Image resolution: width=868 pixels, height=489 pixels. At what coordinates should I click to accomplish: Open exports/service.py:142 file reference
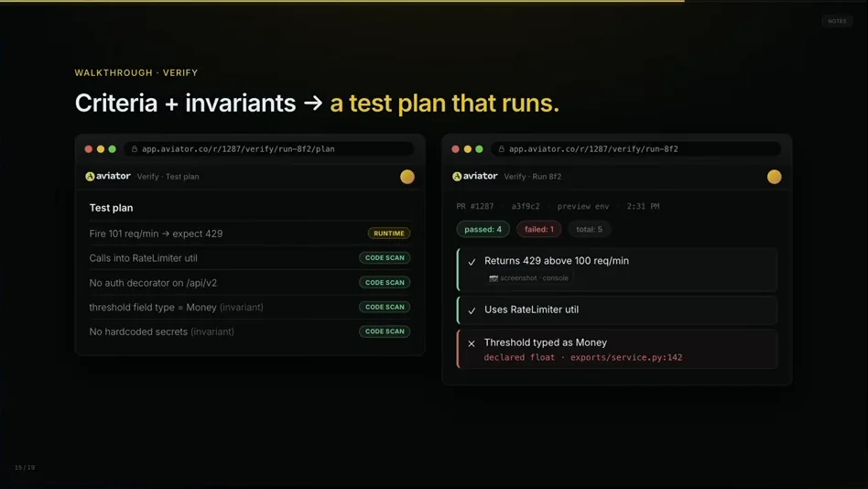pos(626,357)
